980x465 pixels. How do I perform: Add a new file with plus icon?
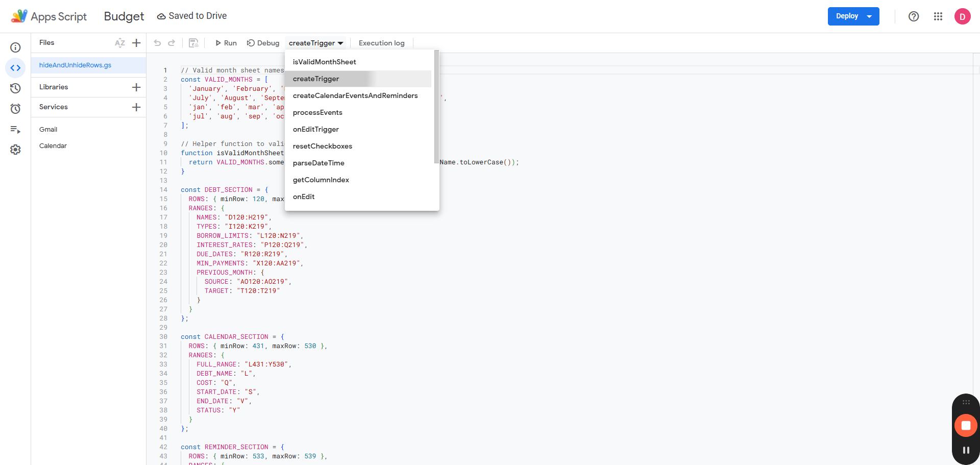click(x=136, y=43)
